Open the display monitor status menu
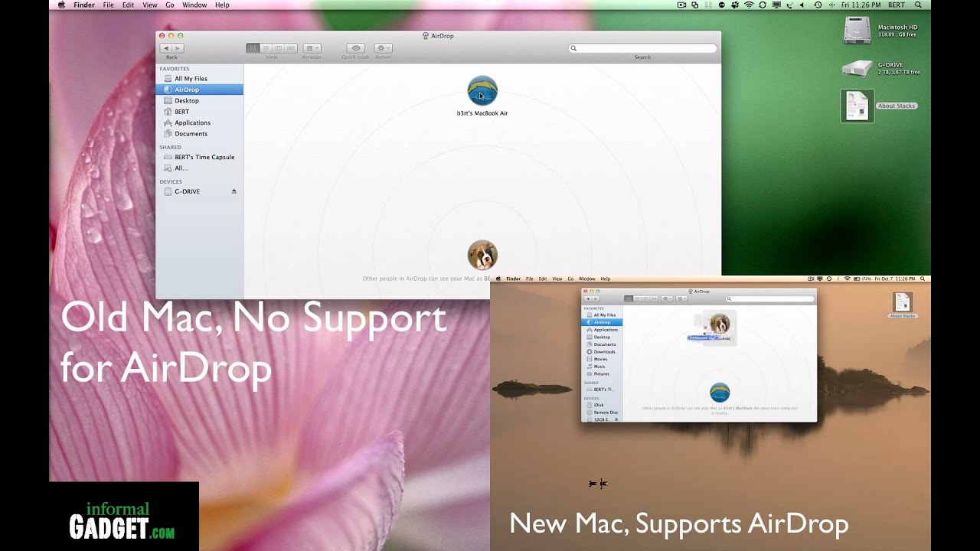This screenshot has height=551, width=980. click(776, 5)
